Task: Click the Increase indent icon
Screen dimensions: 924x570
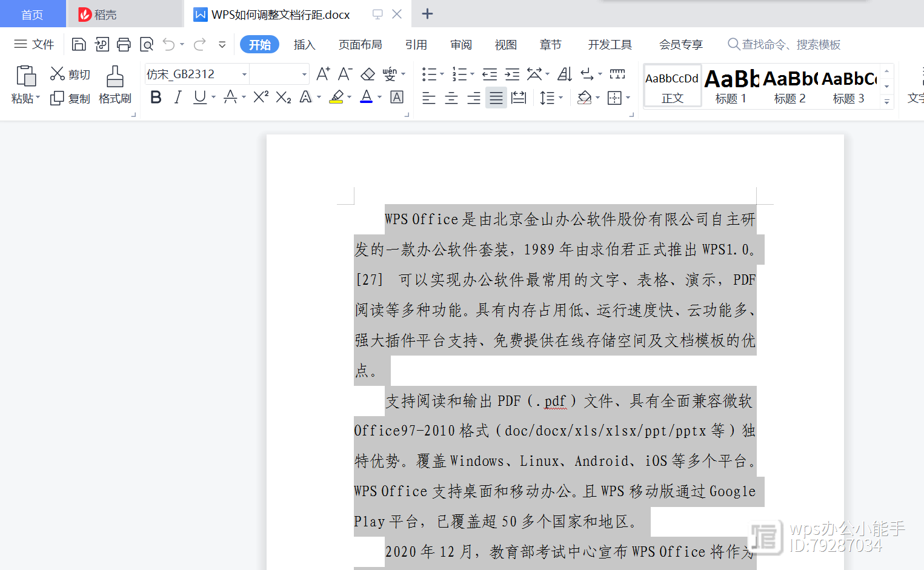Action: coord(512,74)
